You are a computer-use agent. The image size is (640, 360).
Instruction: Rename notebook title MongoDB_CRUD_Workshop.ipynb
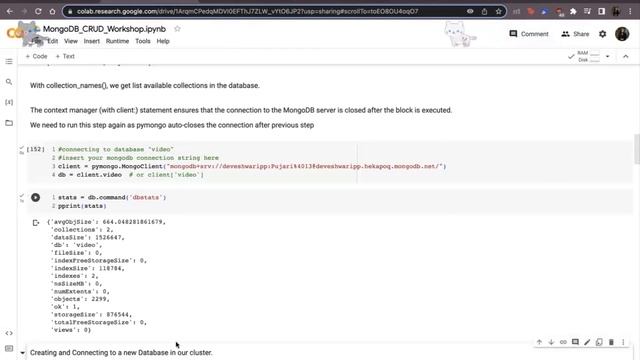pyautogui.click(x=104, y=29)
